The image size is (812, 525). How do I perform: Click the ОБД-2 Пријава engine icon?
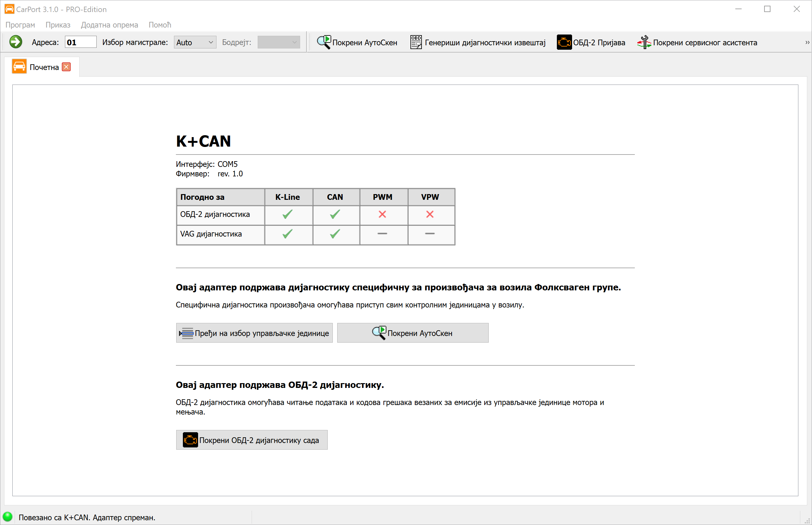pyautogui.click(x=564, y=42)
